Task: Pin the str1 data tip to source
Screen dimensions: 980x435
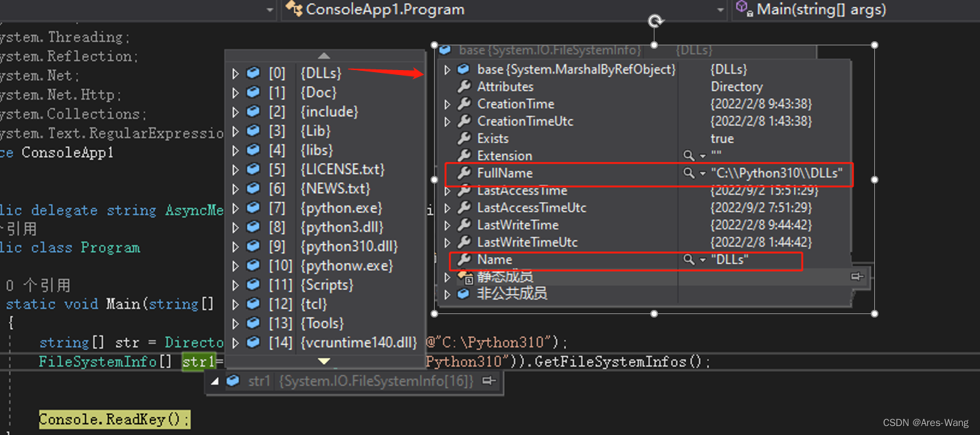Action: click(488, 381)
